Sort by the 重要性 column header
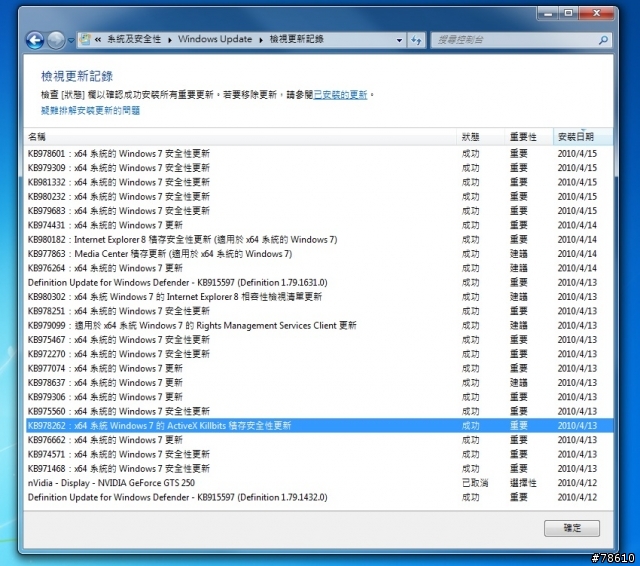This screenshot has width=640, height=566. coord(529,137)
